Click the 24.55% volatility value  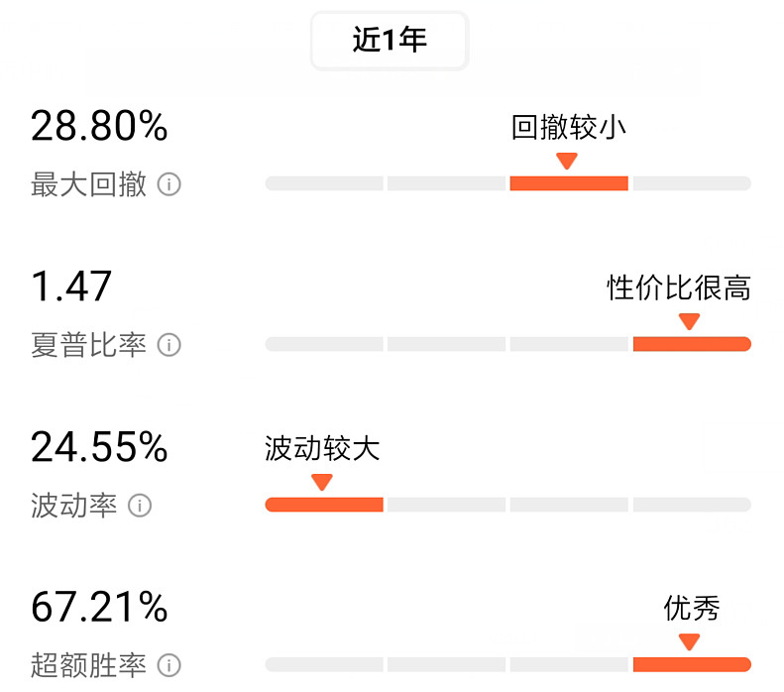pyautogui.click(x=99, y=446)
